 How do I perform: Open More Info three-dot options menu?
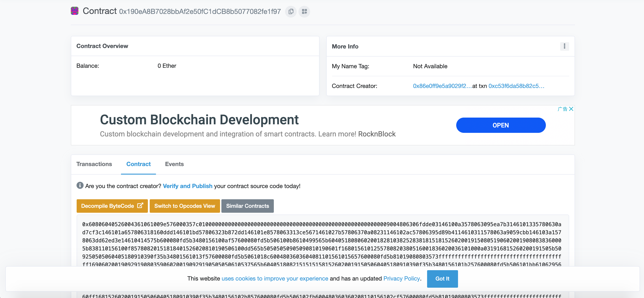coord(564,46)
